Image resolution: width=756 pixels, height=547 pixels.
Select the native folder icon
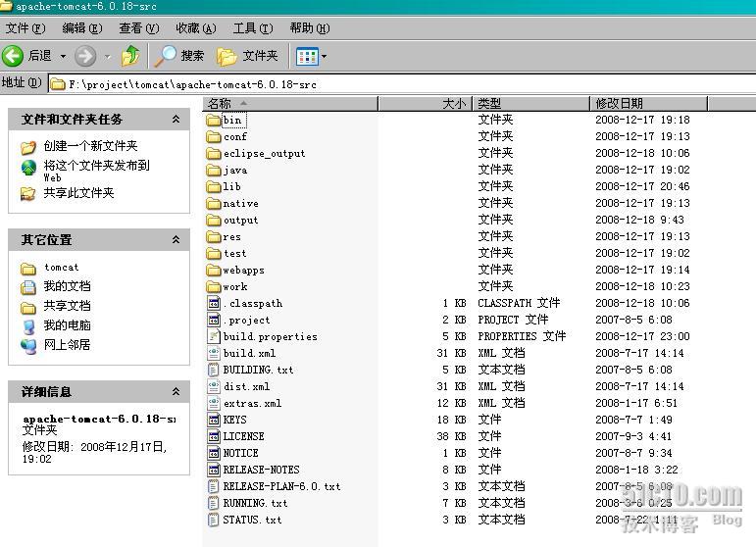(214, 203)
